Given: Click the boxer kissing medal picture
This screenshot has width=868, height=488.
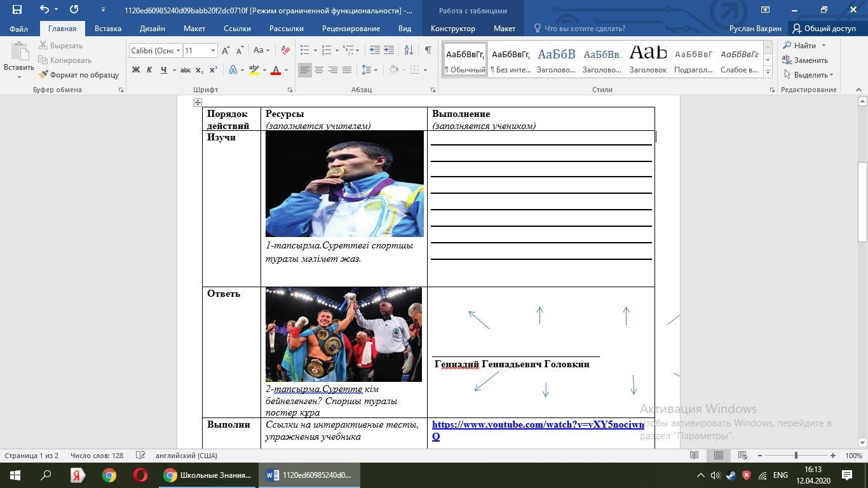Looking at the screenshot, I should (344, 184).
